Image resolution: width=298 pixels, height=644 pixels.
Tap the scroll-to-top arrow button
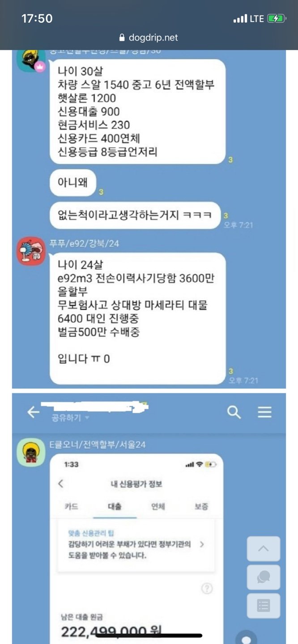coord(264,549)
